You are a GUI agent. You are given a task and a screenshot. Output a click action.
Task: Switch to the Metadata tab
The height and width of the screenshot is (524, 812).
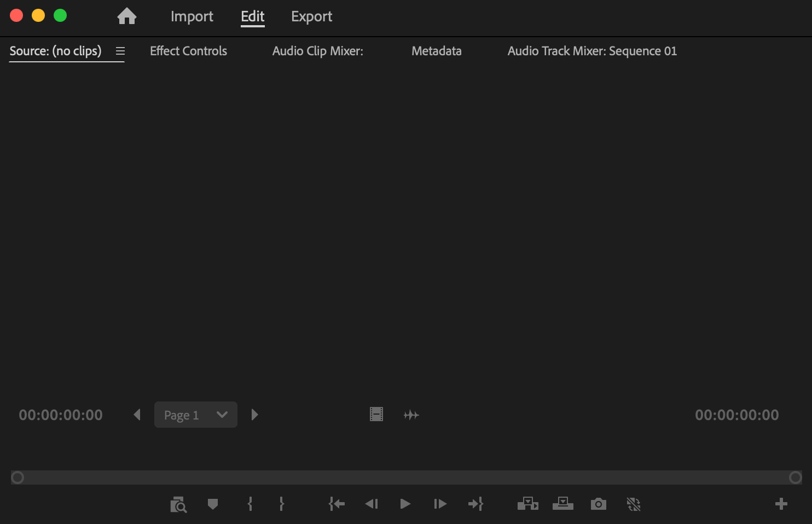pyautogui.click(x=436, y=51)
